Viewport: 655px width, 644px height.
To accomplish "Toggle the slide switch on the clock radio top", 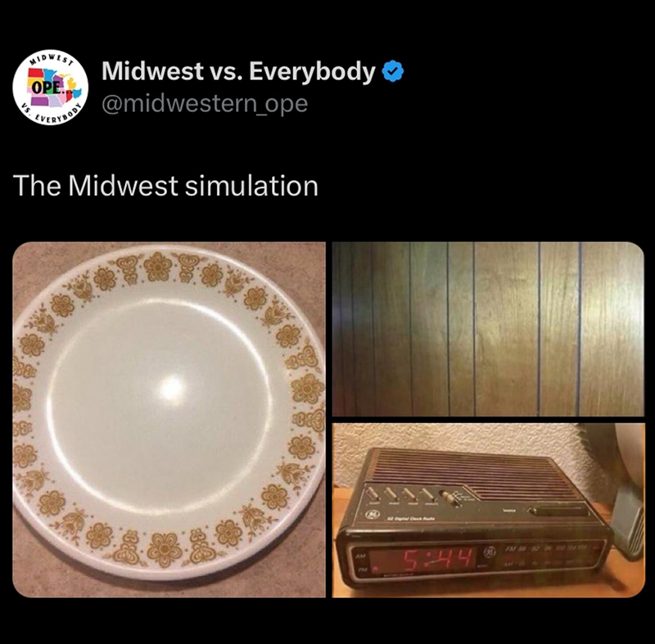I will (x=452, y=498).
